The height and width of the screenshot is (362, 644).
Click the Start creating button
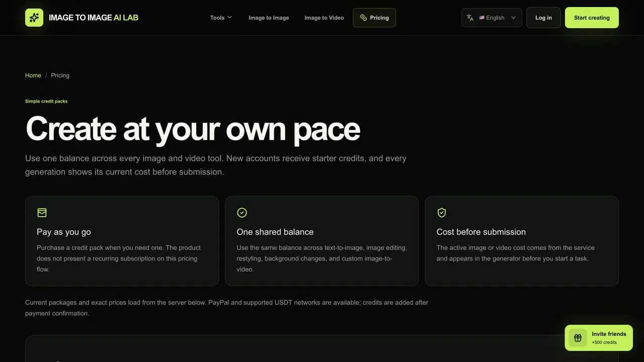592,18
